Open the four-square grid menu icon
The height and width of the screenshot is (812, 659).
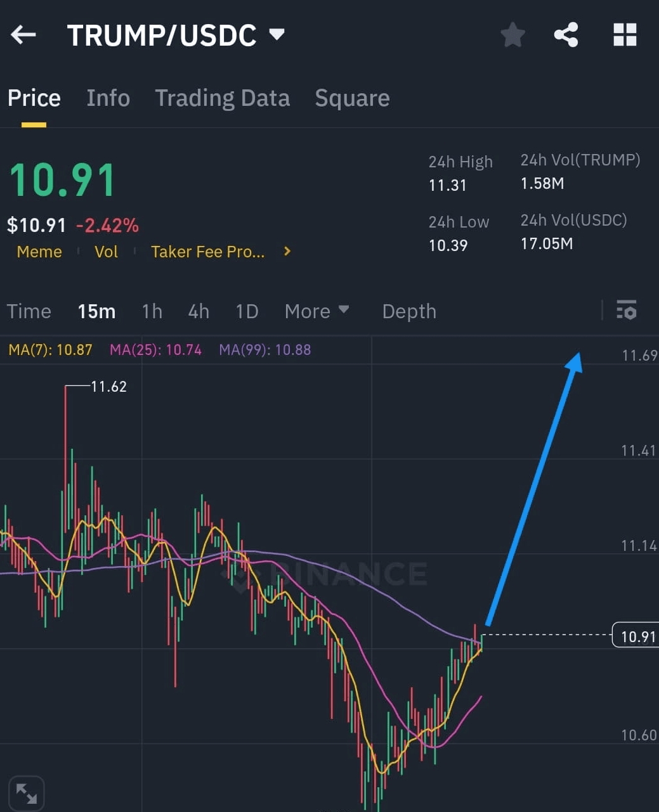tap(625, 35)
